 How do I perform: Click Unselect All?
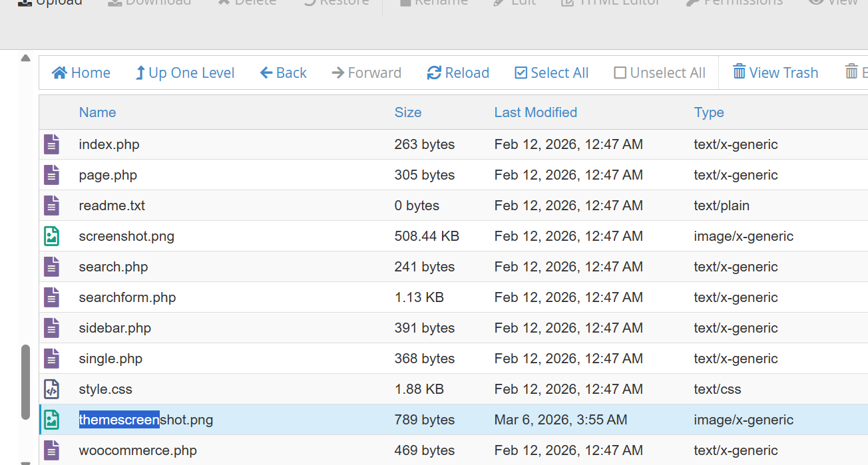coord(660,73)
